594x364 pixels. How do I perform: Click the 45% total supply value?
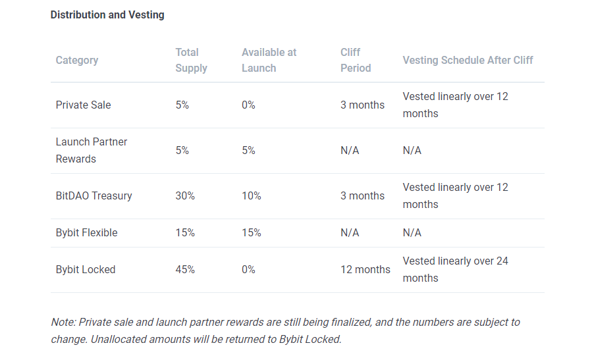coord(185,269)
